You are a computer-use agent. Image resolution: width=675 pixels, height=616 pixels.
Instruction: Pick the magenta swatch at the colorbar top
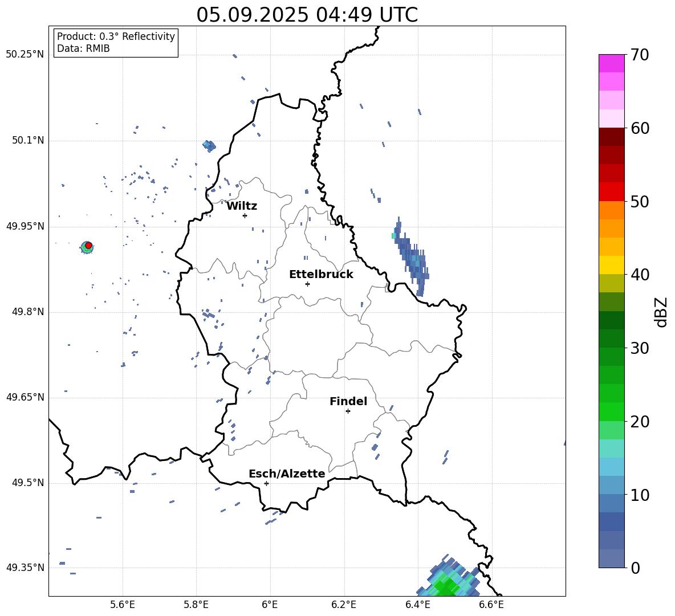pyautogui.click(x=612, y=63)
